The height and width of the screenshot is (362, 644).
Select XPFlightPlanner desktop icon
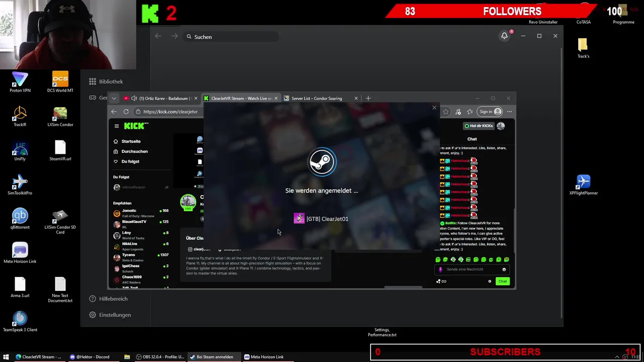(x=584, y=185)
